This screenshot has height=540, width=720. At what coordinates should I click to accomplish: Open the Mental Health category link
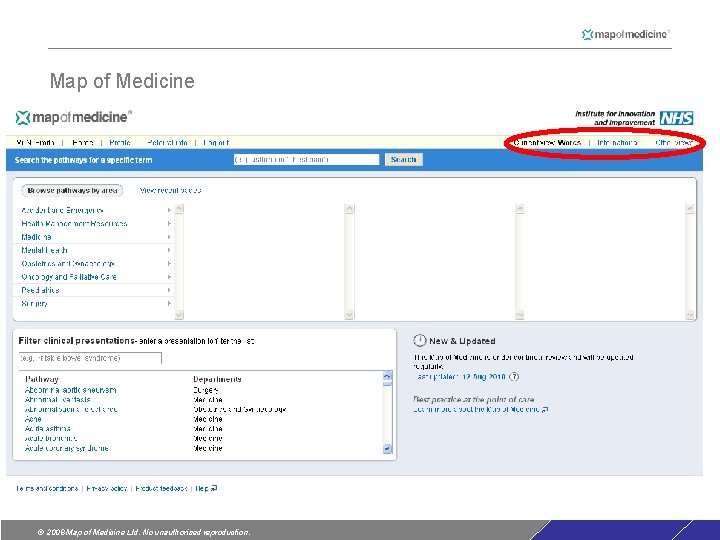pos(45,250)
